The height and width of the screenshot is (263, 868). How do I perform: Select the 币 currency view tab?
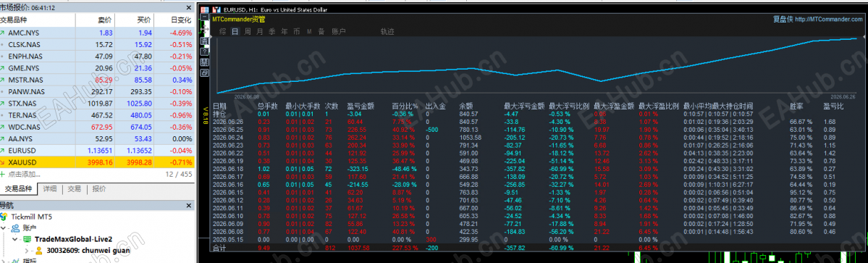click(x=297, y=32)
